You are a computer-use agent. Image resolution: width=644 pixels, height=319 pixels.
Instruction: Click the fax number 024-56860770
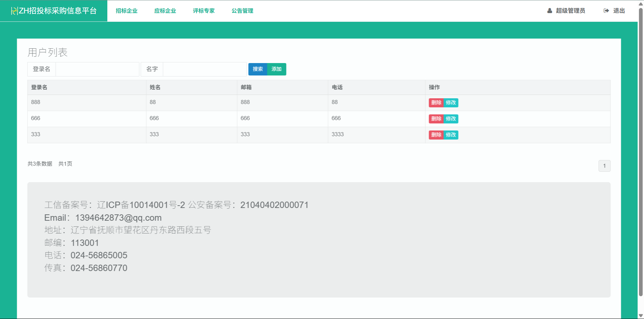99,268
